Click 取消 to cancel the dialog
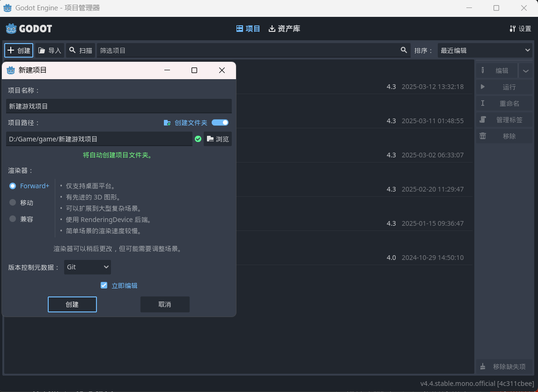Image resolution: width=538 pixels, height=392 pixels. (165, 304)
